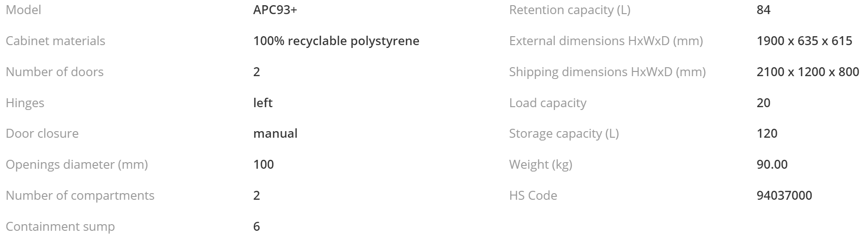Click the Storage capacity (L) label
868x243 pixels.
point(564,133)
